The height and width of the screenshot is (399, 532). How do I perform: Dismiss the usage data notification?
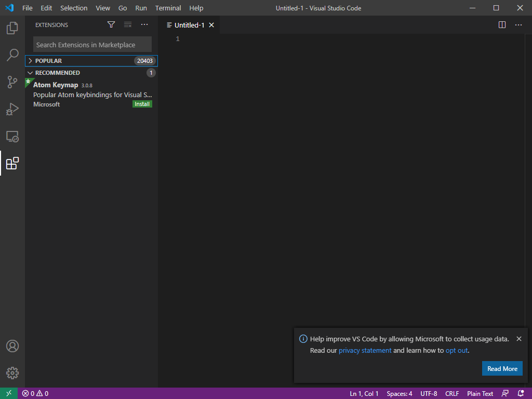pos(519,339)
